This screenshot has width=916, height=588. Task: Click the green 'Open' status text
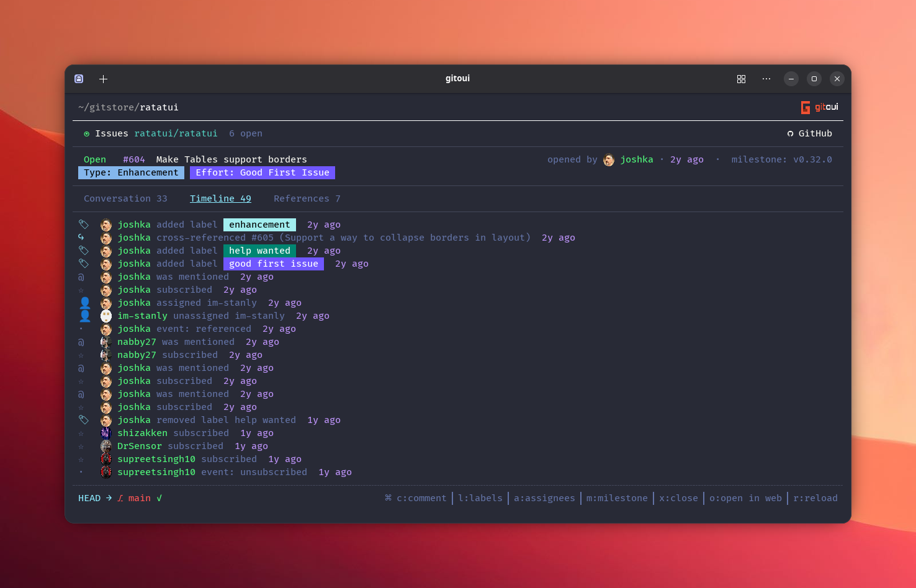click(x=95, y=159)
